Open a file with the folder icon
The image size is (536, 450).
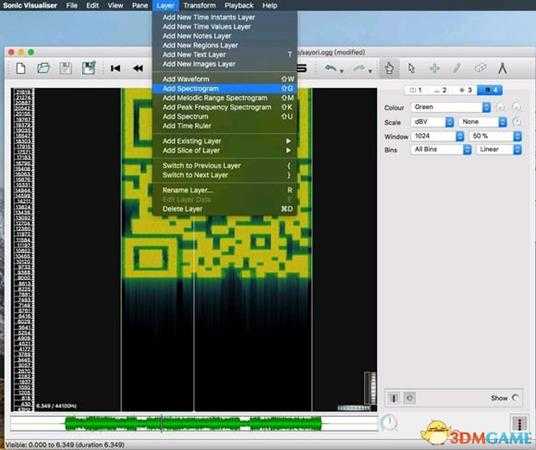point(43,68)
